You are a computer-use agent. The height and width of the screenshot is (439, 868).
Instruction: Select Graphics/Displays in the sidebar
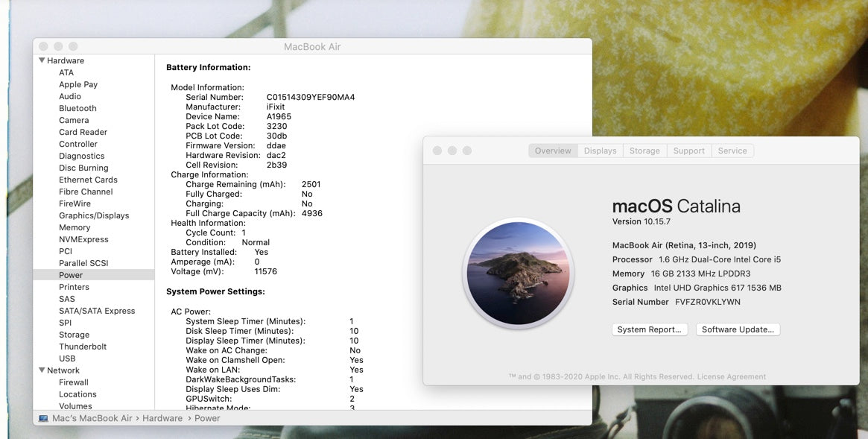click(x=94, y=215)
